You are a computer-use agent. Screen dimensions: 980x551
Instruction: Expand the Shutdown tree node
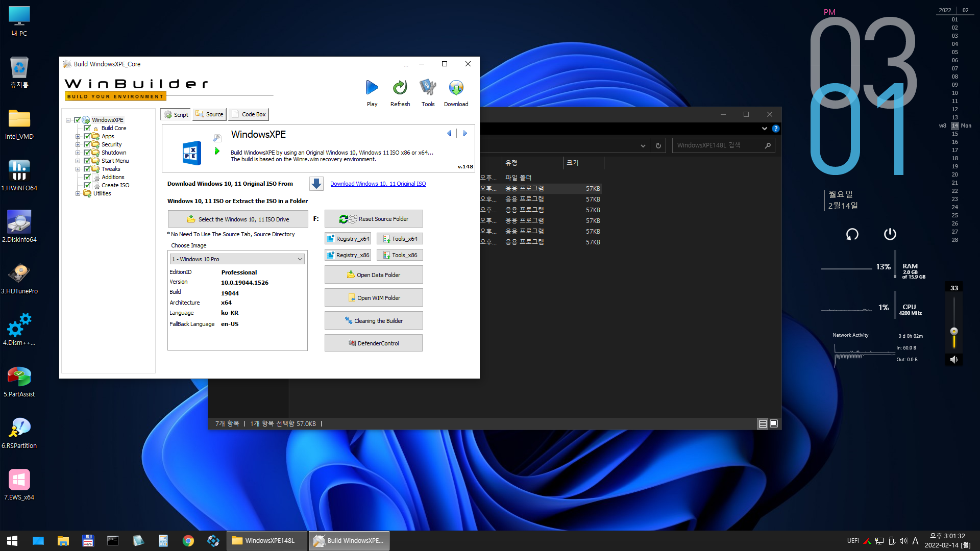[78, 153]
